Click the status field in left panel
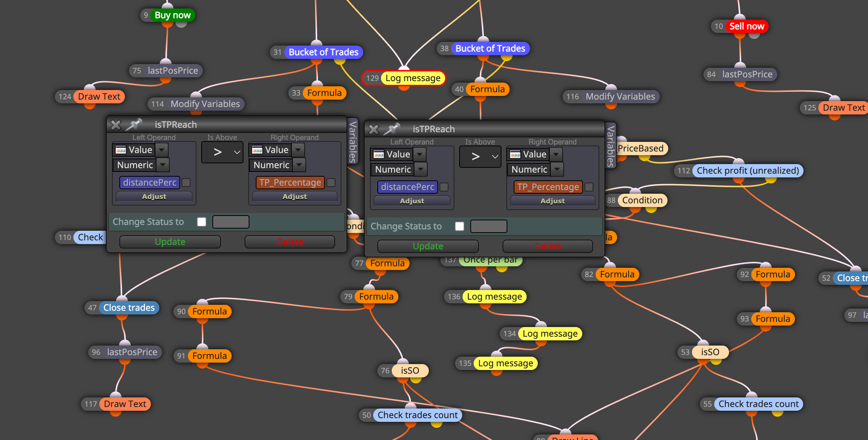This screenshot has height=440, width=868. [231, 222]
